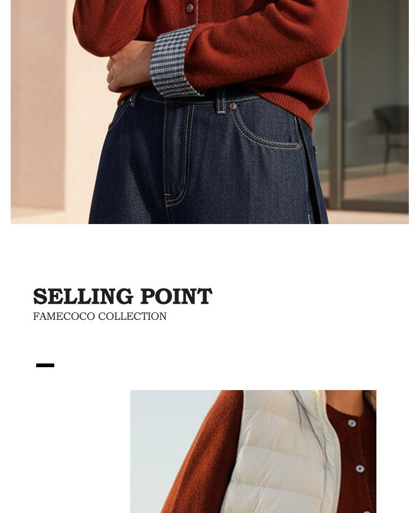Click the lower white button on dark cardigan
420x513 pixels.
(360, 469)
